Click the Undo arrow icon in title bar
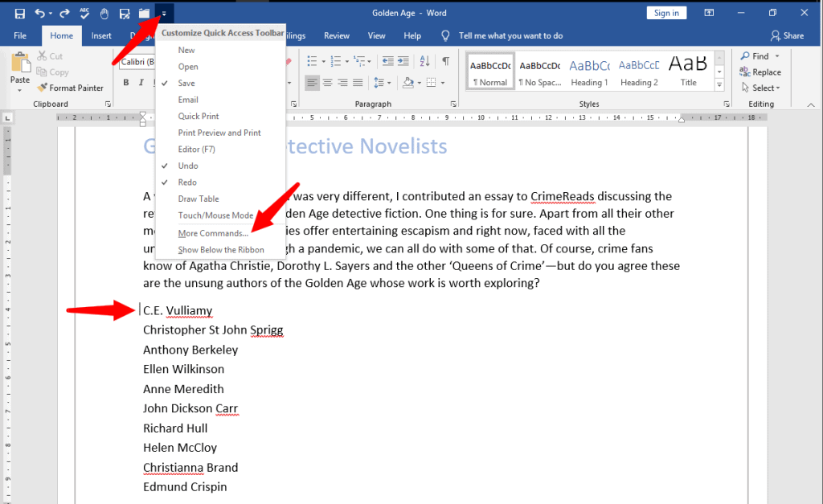823x504 pixels. coord(40,13)
